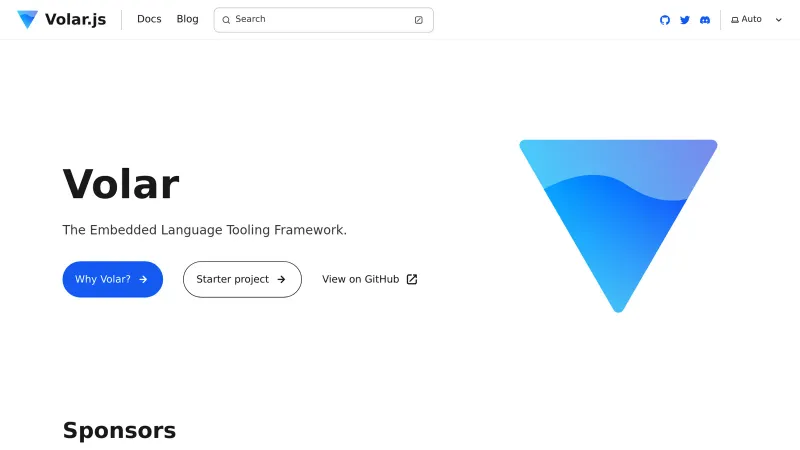800x450 pixels.
Task: Click the Volar.js site title text
Action: click(76, 19)
